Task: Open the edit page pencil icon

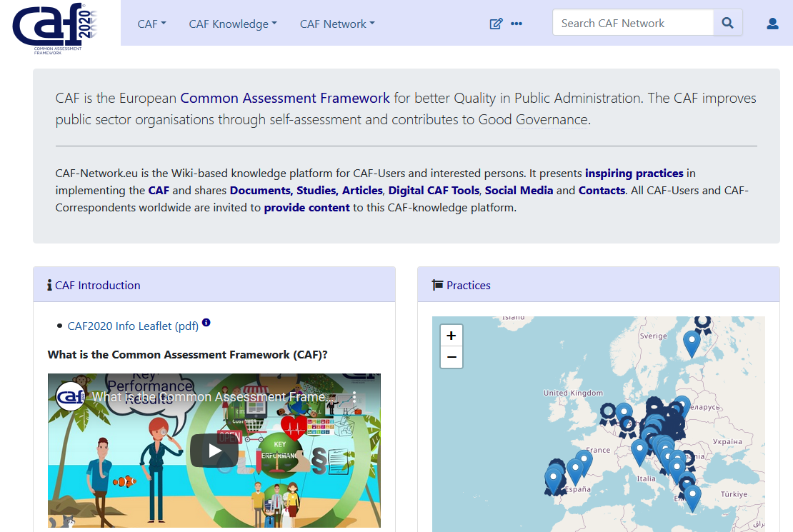Action: click(496, 24)
